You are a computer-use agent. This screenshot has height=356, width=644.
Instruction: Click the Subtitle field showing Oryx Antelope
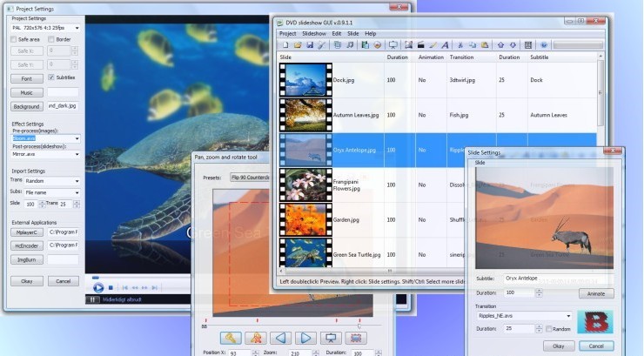tap(559, 279)
